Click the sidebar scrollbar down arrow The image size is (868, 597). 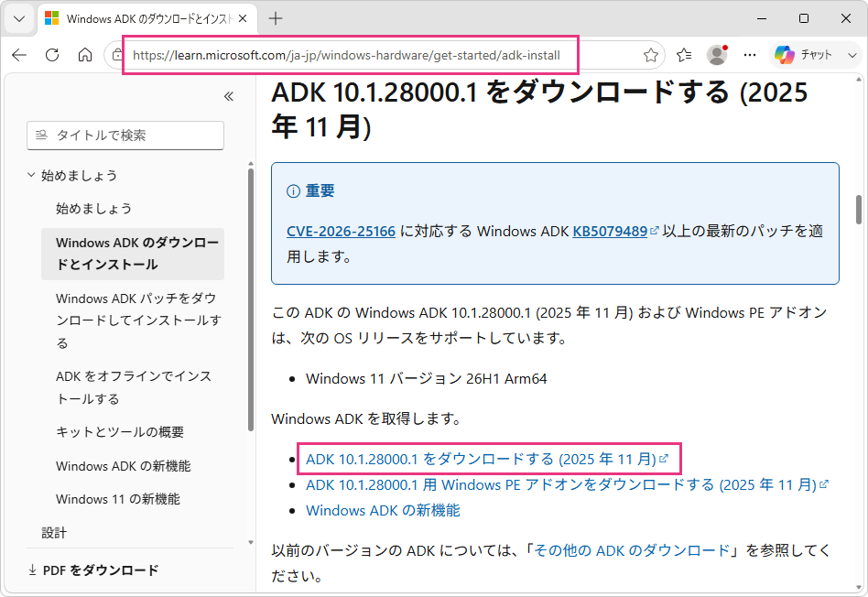click(x=251, y=542)
